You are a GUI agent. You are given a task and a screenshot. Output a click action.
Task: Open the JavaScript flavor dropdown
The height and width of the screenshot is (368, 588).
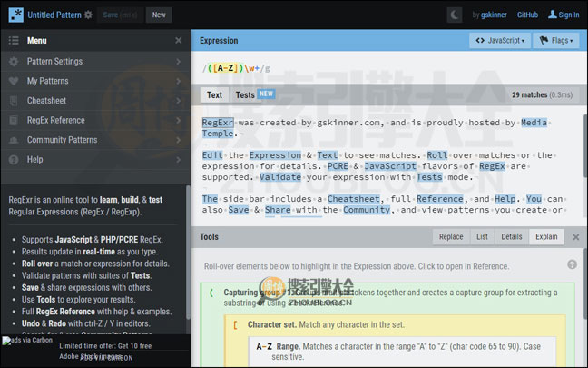(500, 40)
